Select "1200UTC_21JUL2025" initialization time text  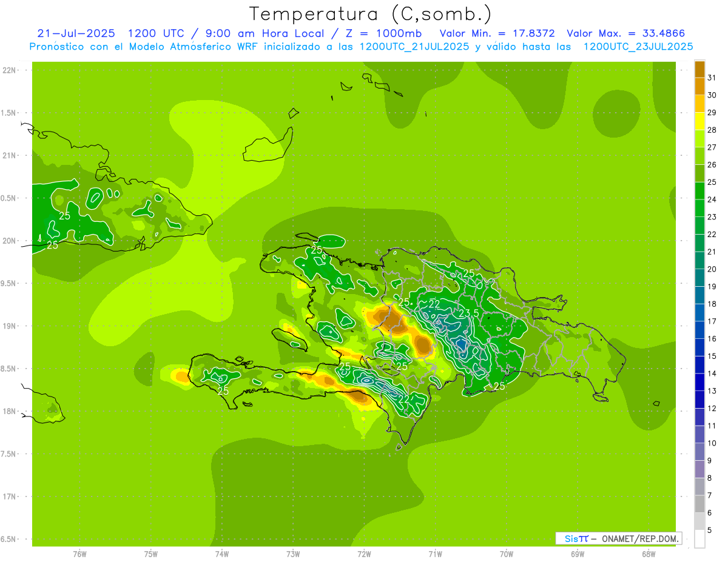click(x=414, y=47)
